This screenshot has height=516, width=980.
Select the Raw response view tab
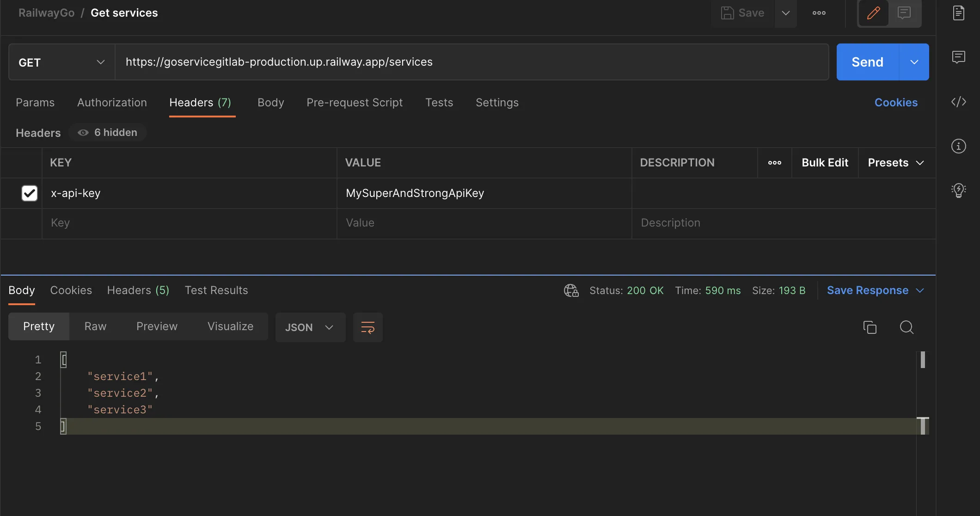click(x=95, y=326)
